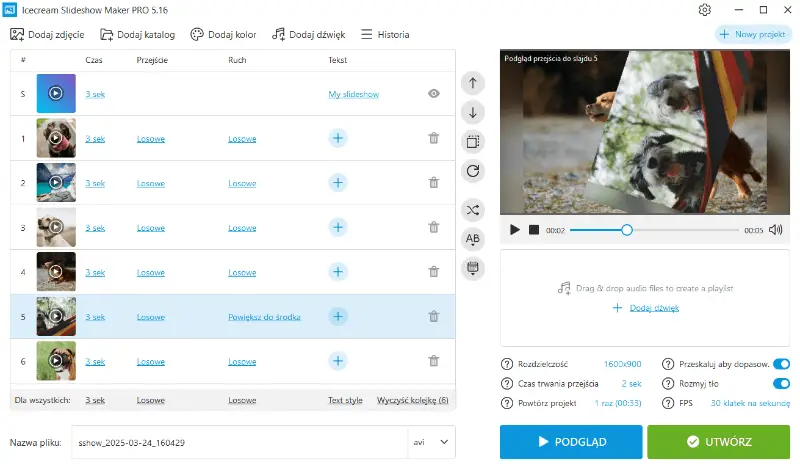Toggle the Przeskaluj aby dopasować switch
The width and height of the screenshot is (800, 469).
(x=781, y=364)
